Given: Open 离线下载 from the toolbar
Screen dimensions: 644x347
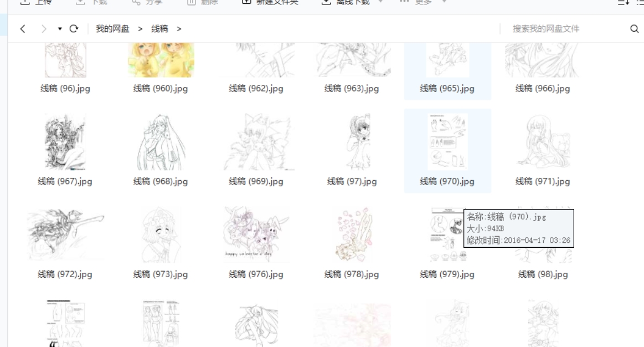Looking at the screenshot, I should (347, 2).
